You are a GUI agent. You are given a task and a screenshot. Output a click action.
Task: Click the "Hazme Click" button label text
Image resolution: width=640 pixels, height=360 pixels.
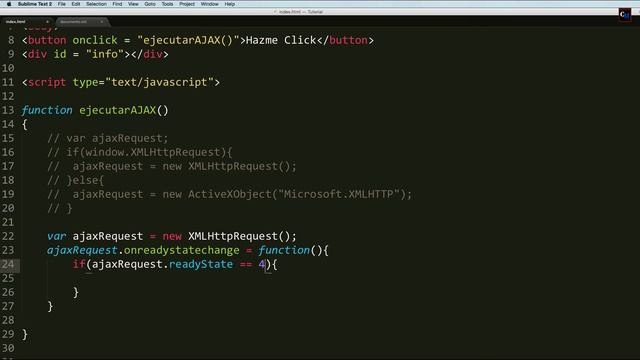(281, 40)
